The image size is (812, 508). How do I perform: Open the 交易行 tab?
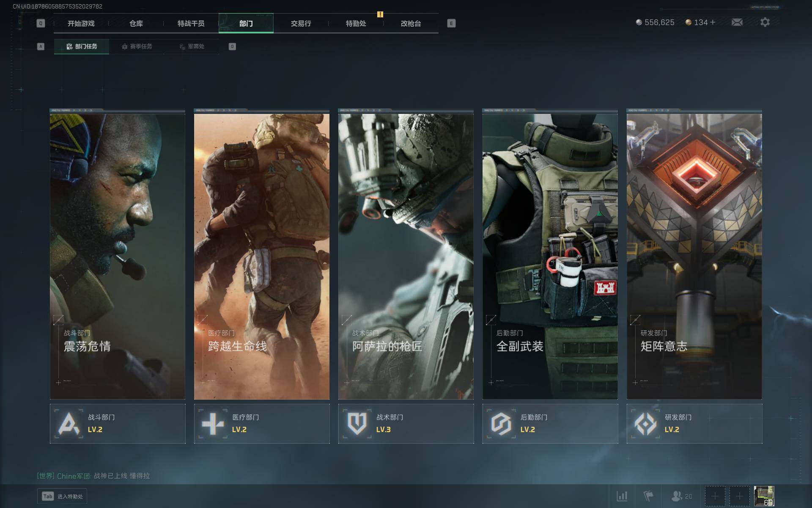click(x=301, y=23)
